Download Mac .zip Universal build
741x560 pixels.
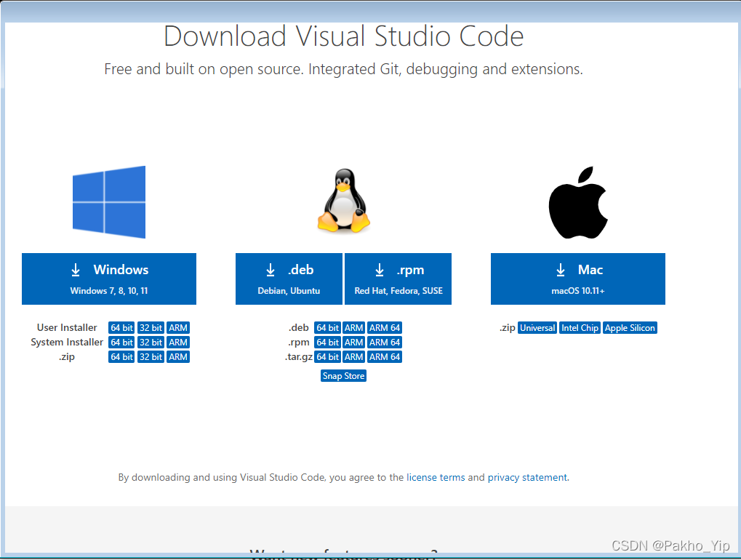click(x=537, y=328)
